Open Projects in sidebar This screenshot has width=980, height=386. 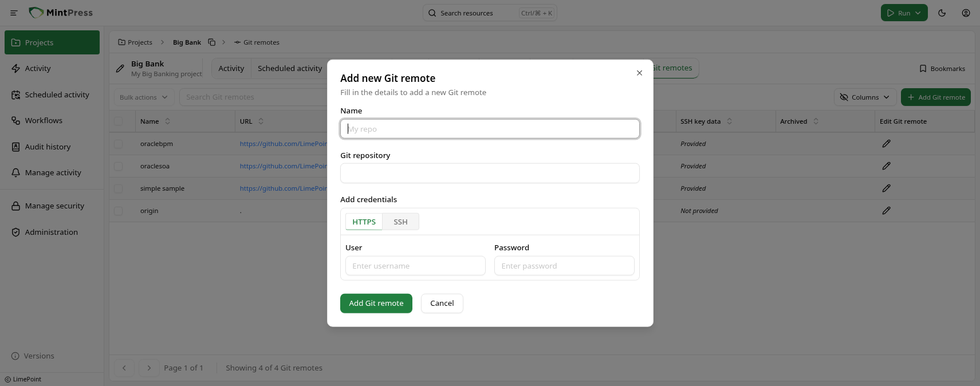click(x=52, y=42)
